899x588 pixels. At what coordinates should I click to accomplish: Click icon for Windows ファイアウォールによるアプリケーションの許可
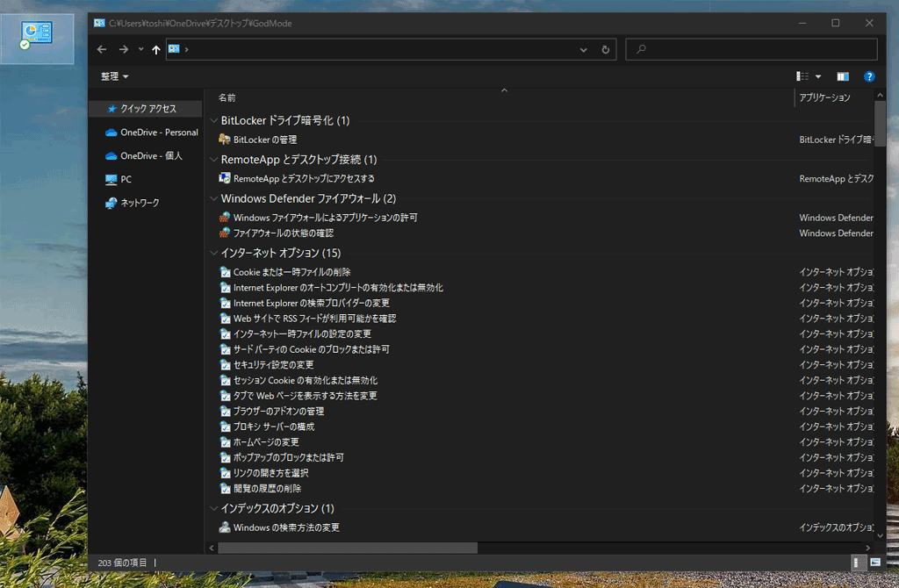[x=225, y=217]
